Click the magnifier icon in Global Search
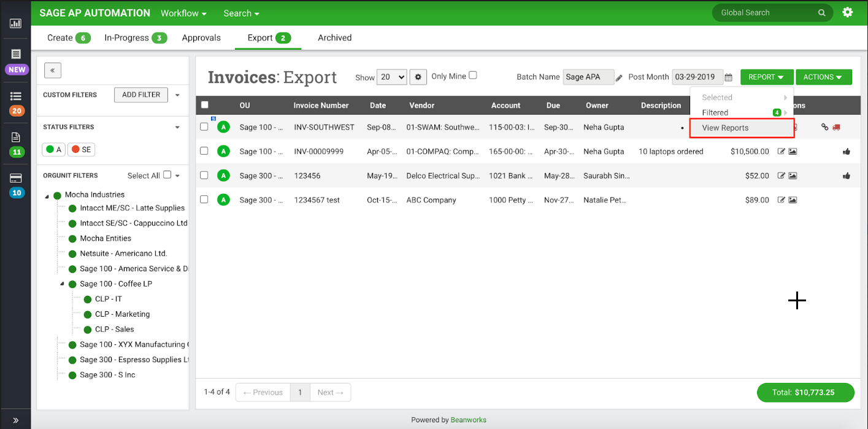This screenshot has width=868, height=429. [x=821, y=13]
